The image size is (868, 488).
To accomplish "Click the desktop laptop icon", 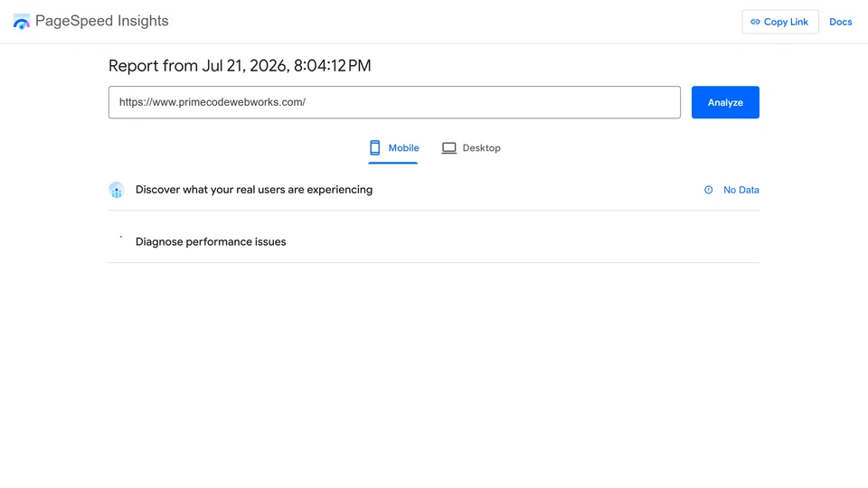I will (449, 148).
